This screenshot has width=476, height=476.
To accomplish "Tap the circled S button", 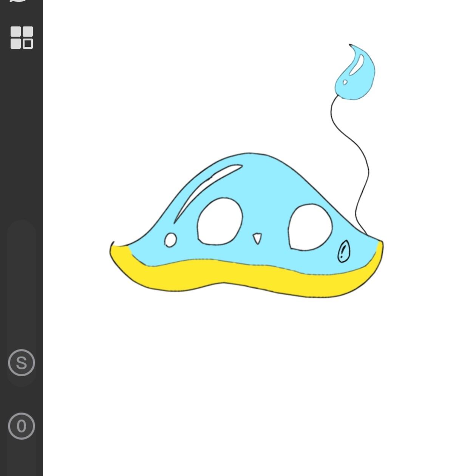I will point(22,363).
